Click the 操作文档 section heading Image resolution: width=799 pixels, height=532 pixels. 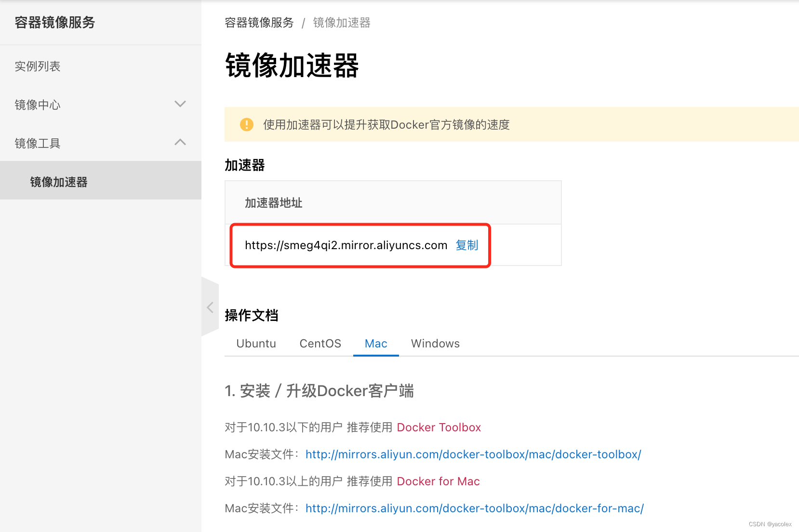point(252,315)
